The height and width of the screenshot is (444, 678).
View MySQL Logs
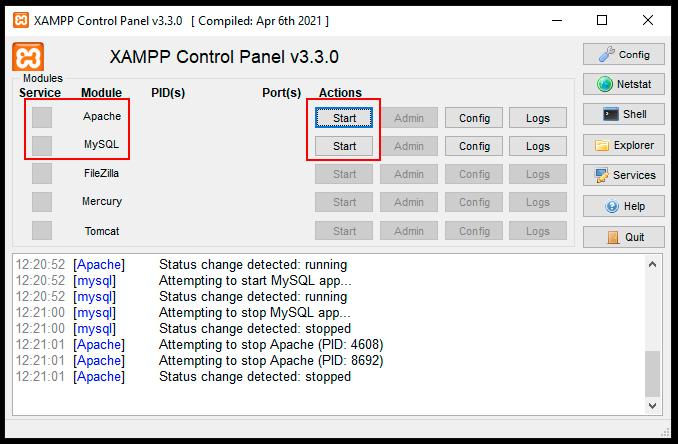click(x=537, y=146)
